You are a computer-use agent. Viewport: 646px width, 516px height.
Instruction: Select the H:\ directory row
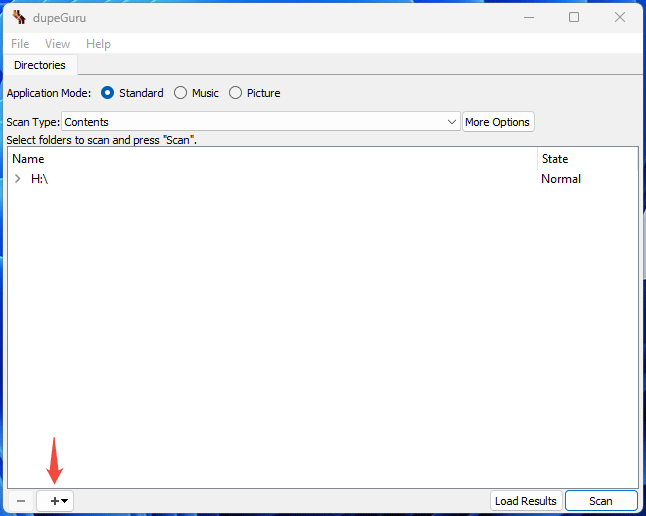pyautogui.click(x=323, y=179)
